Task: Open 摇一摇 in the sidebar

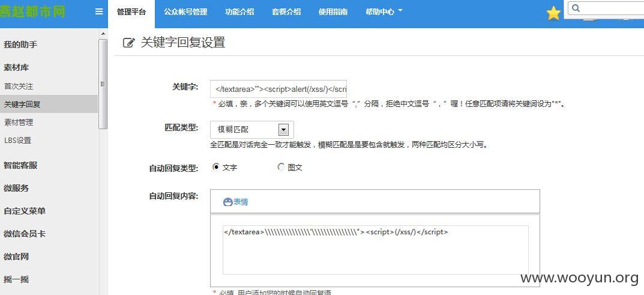Action: coord(16,279)
